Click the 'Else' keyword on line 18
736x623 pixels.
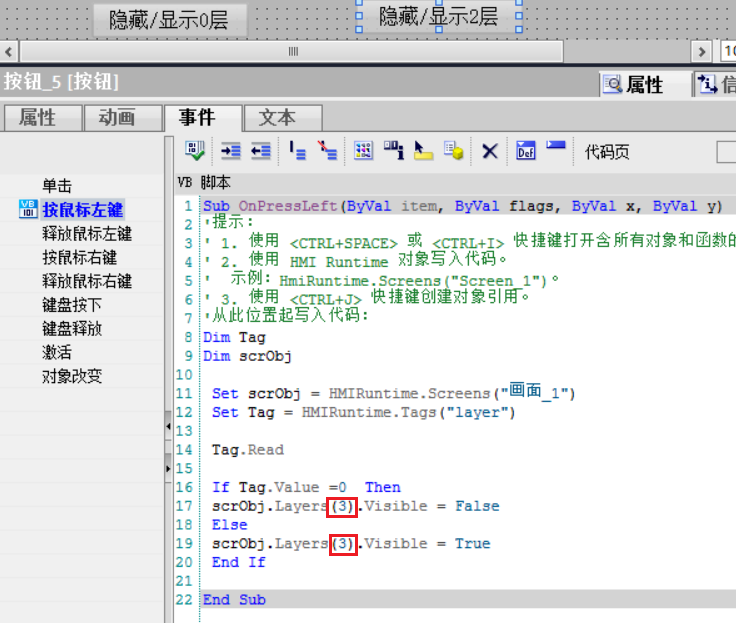click(x=230, y=525)
